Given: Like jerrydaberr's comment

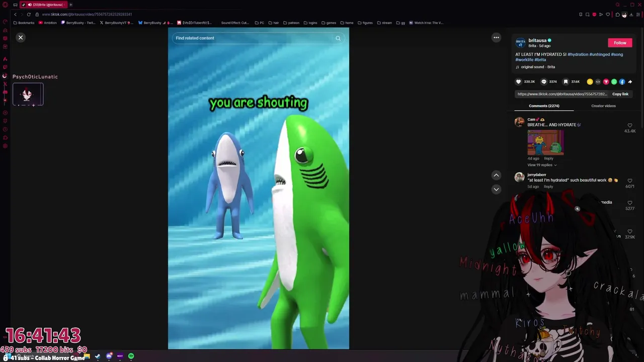Looking at the screenshot, I should 630,180.
